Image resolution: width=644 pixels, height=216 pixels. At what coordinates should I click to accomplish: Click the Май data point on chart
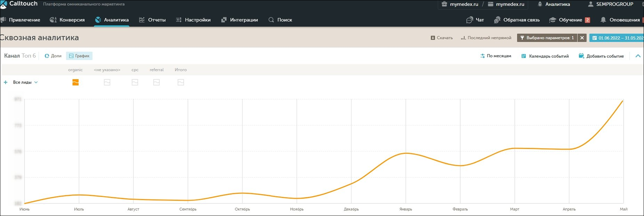[x=623, y=101]
